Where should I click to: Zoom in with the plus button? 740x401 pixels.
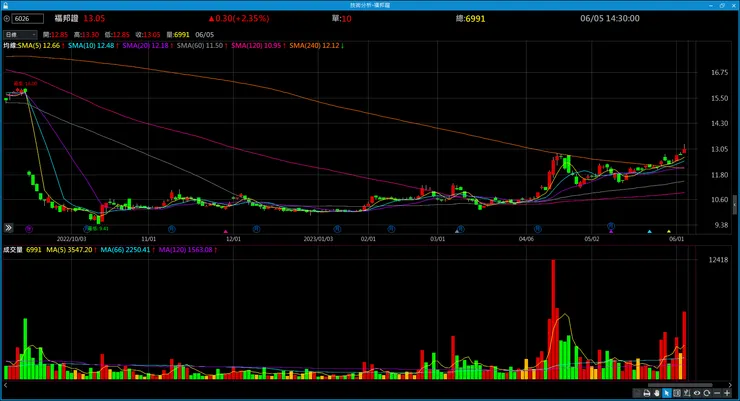727,393
